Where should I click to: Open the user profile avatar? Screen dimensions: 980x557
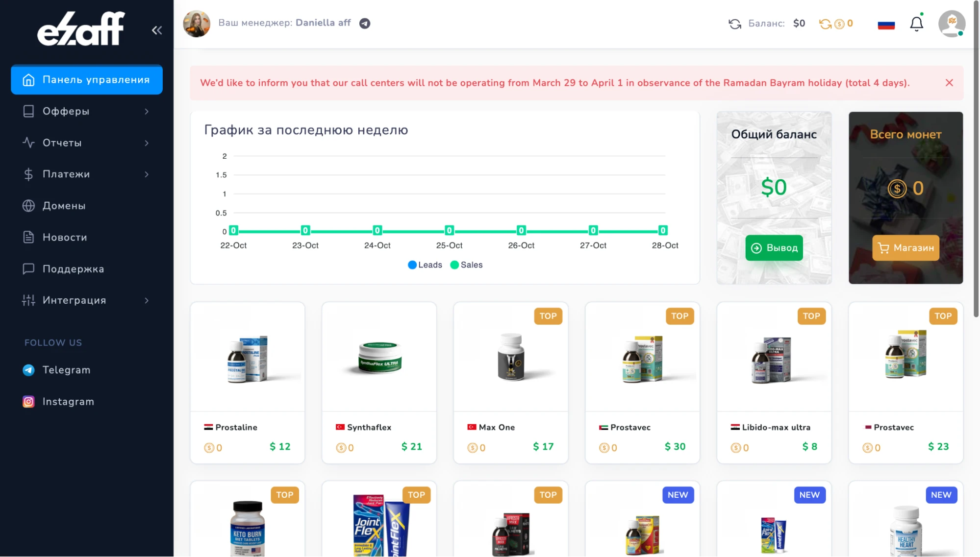[x=952, y=24]
